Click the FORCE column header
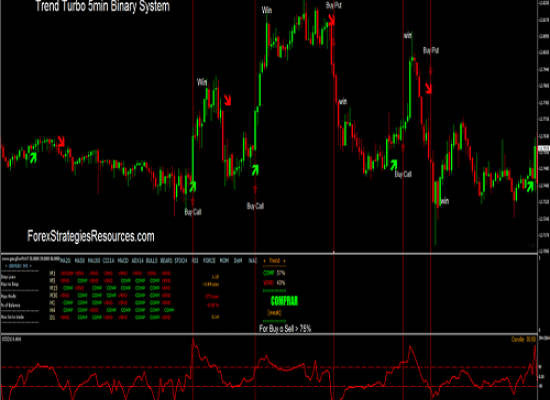 coord(209,261)
